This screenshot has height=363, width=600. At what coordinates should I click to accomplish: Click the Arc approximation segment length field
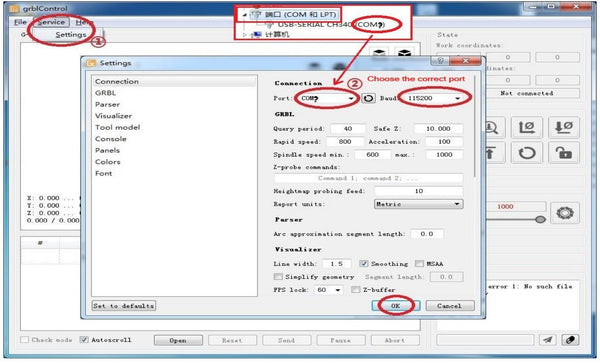point(427,234)
